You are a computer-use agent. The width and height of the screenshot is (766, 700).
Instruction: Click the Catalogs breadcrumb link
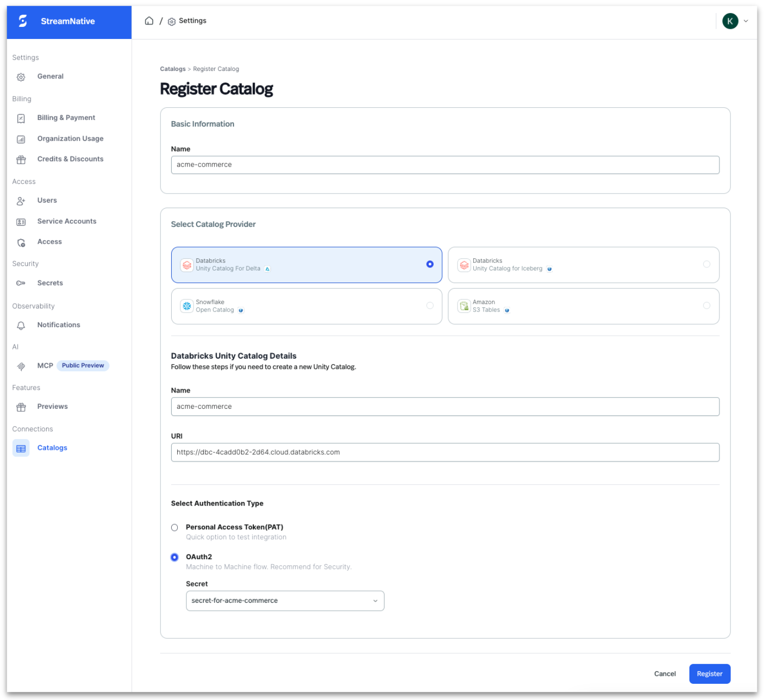point(173,69)
